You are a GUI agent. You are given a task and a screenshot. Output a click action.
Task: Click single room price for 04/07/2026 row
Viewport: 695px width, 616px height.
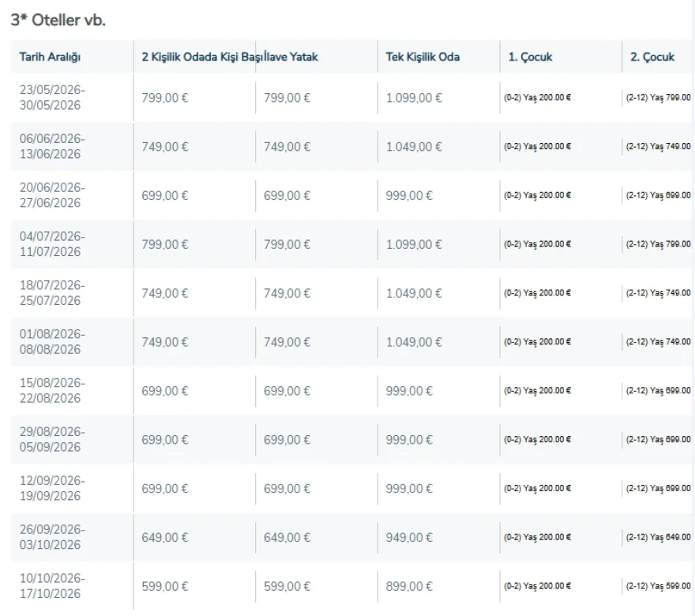[414, 245]
